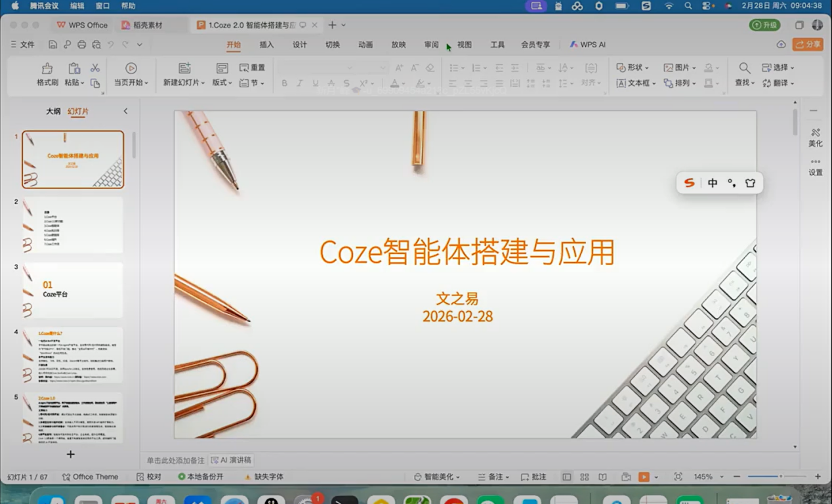Click the print icon in quick toolbar
Screen dimensions: 832x504
[x=81, y=45]
